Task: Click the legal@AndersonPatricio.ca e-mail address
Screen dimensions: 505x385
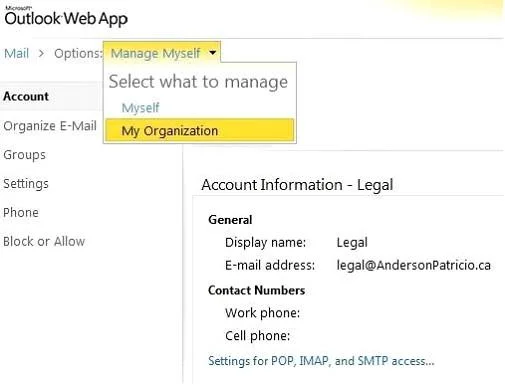Action: pyautogui.click(x=413, y=265)
